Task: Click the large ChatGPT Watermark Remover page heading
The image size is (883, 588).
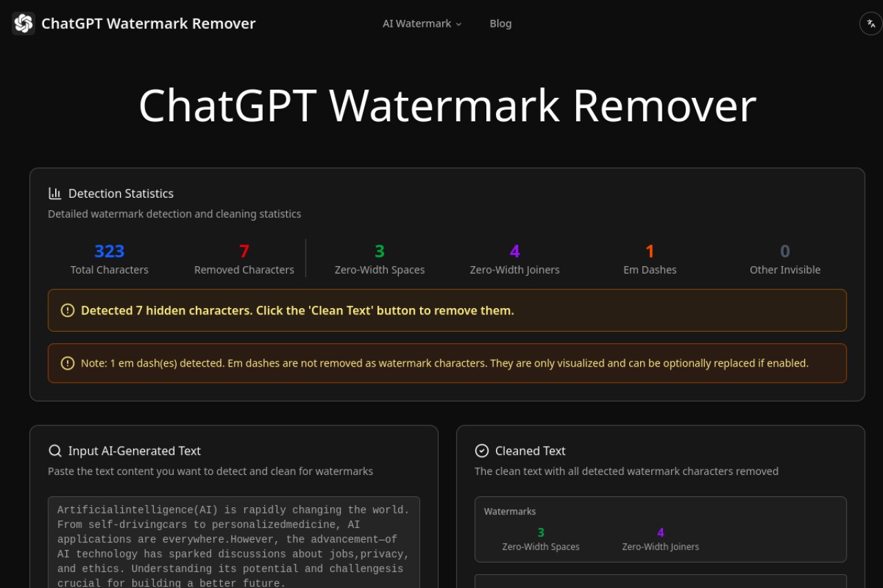Action: click(447, 105)
